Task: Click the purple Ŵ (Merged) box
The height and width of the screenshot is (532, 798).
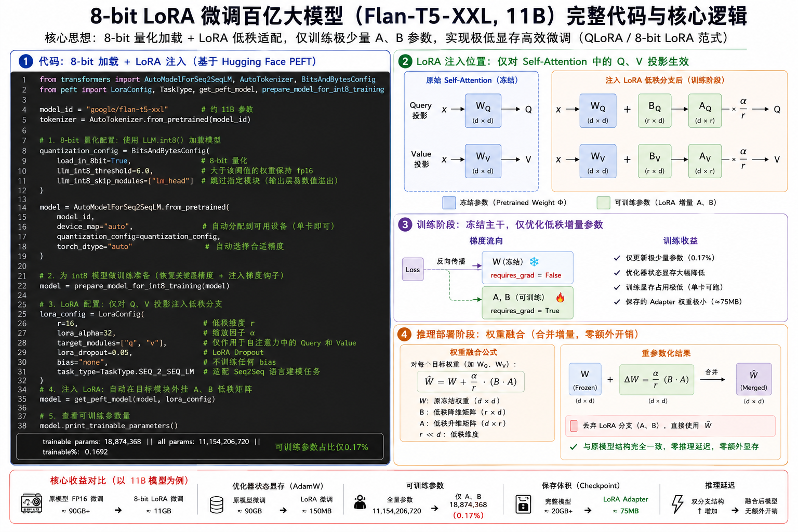Action: pyautogui.click(x=754, y=379)
